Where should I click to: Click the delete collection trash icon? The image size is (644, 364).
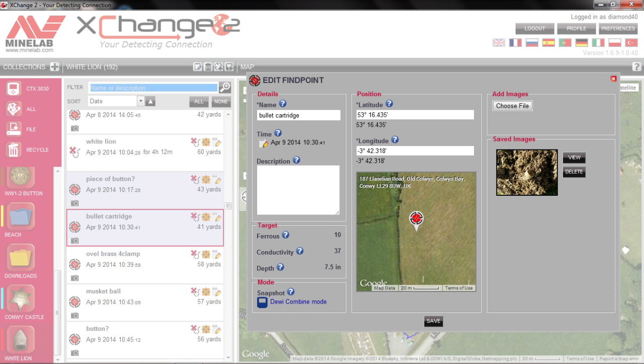(x=208, y=67)
